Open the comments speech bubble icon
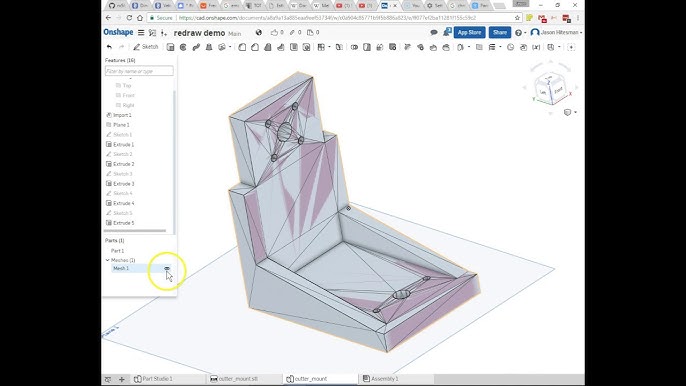 tap(434, 32)
